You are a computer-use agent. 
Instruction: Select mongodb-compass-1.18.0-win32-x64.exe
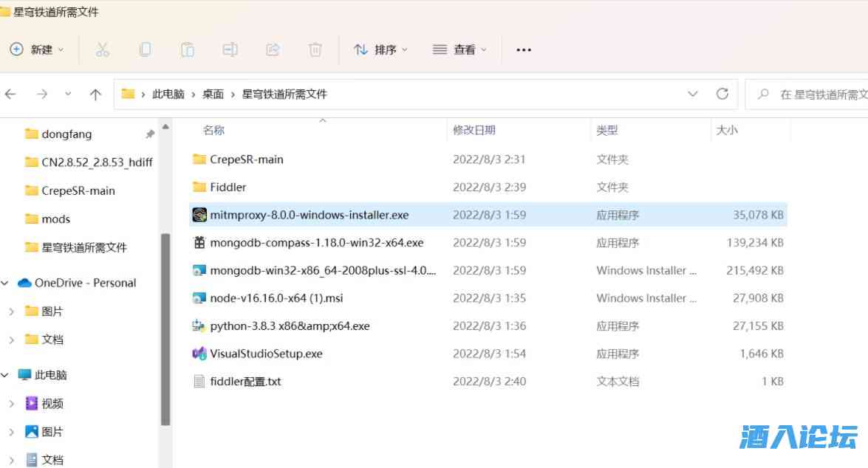pos(488,242)
